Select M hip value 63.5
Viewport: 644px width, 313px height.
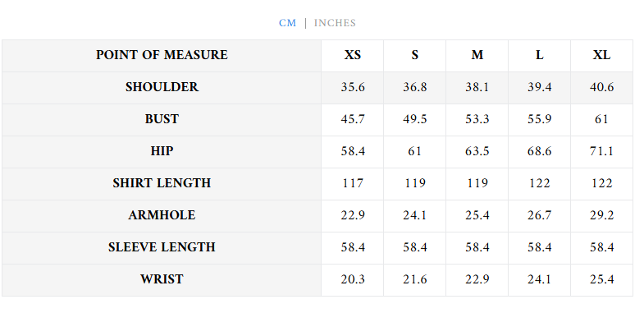click(x=477, y=151)
